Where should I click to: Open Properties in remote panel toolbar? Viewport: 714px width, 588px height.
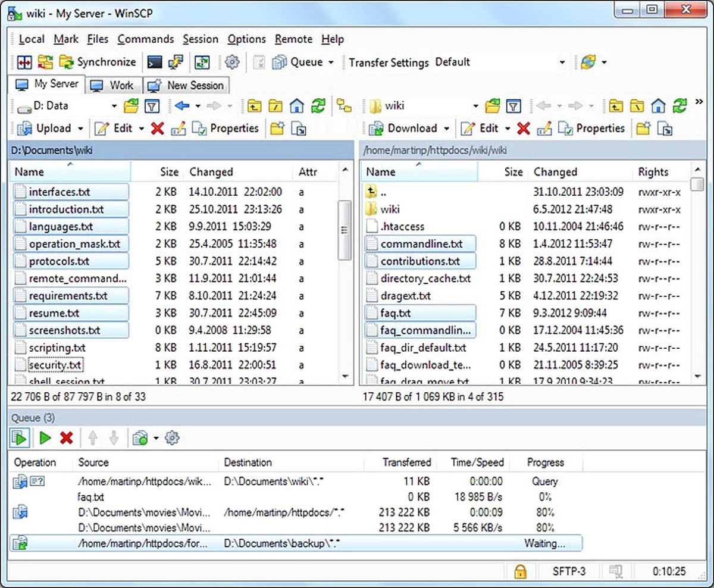(591, 128)
